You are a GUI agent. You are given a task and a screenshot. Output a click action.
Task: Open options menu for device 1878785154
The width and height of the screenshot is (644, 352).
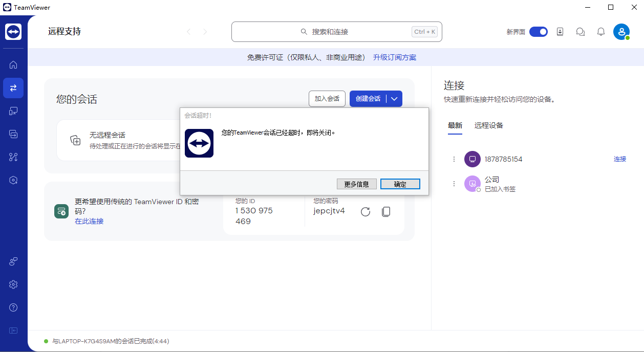click(x=454, y=159)
